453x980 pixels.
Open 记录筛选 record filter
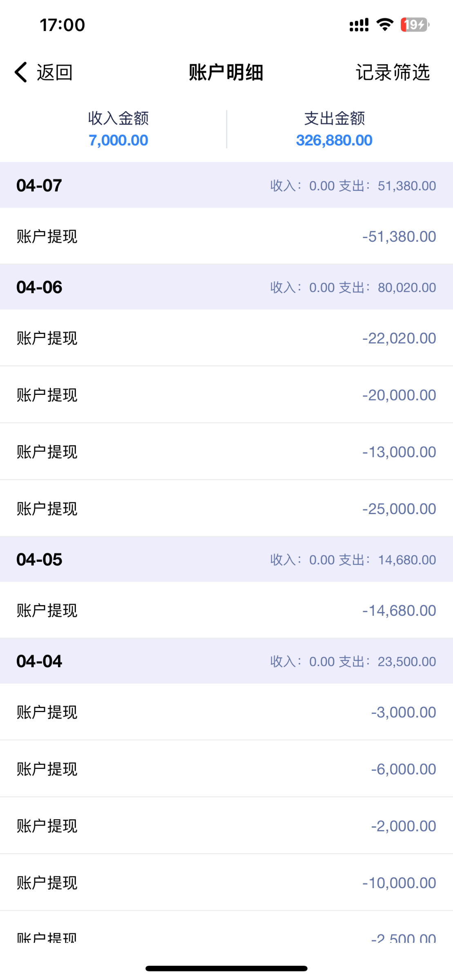click(x=393, y=73)
